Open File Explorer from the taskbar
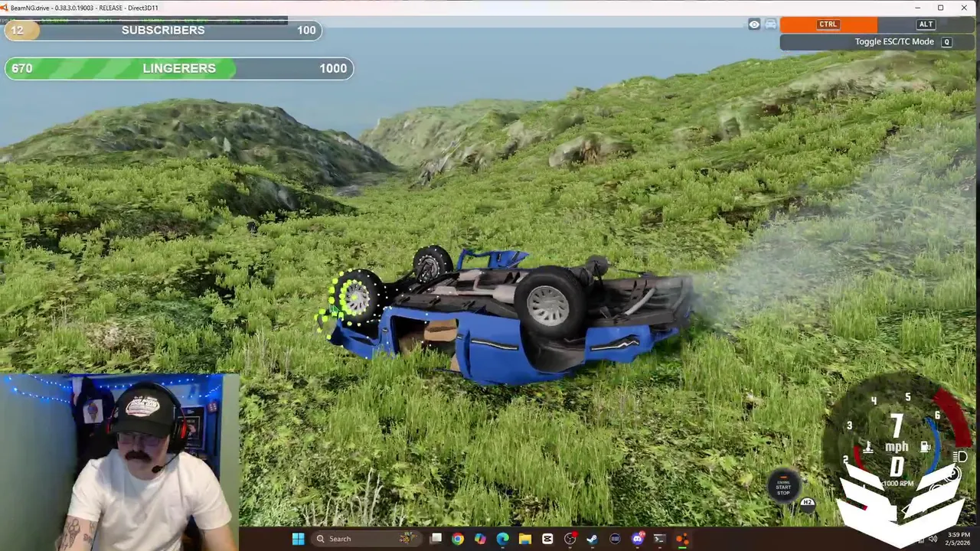 point(525,539)
